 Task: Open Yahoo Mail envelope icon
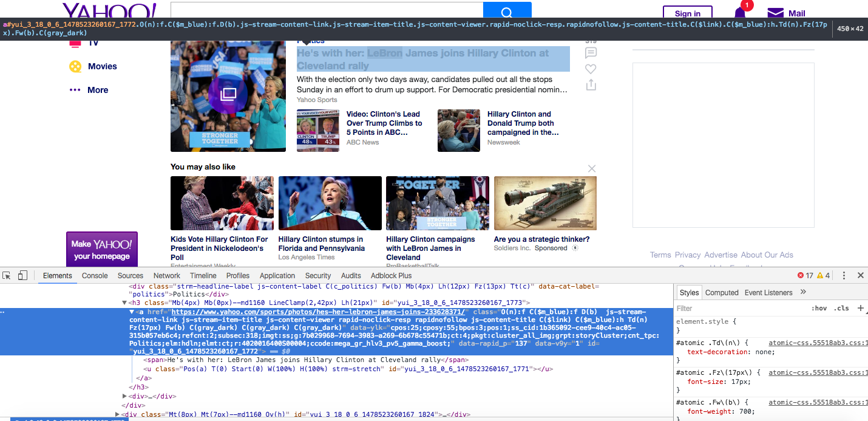(x=776, y=13)
